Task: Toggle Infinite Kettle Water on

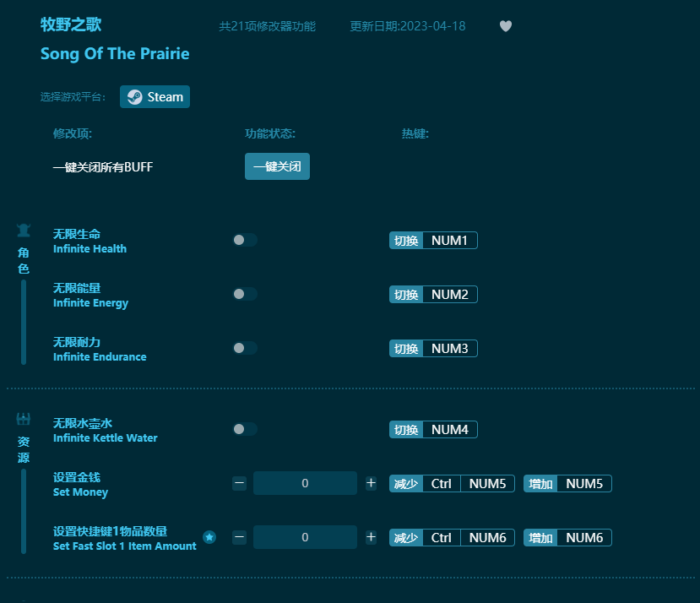Action: point(244,429)
